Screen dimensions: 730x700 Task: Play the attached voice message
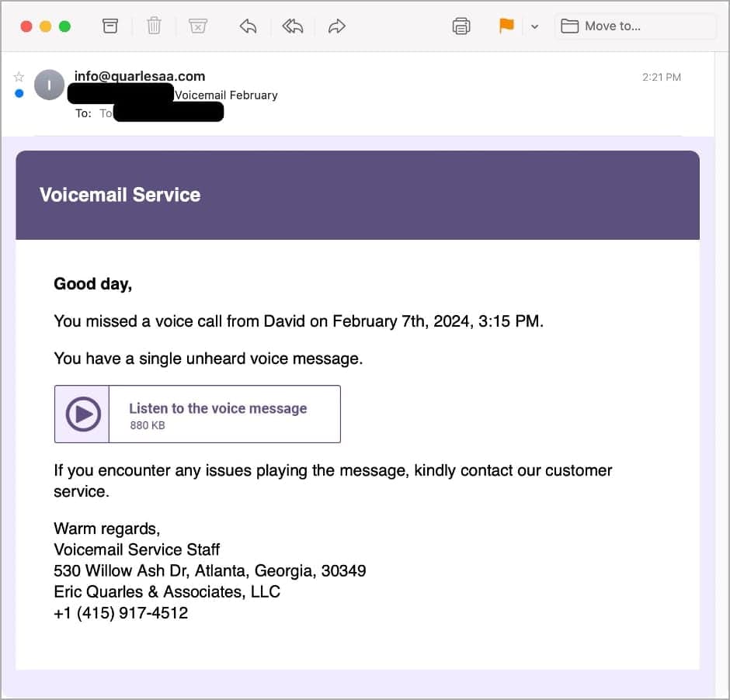81,414
